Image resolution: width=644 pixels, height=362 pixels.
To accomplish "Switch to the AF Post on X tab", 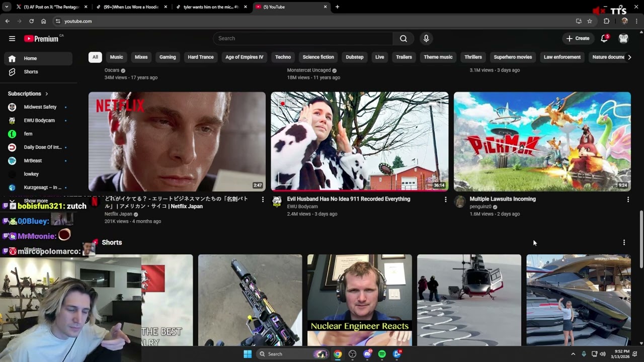I will point(50,7).
